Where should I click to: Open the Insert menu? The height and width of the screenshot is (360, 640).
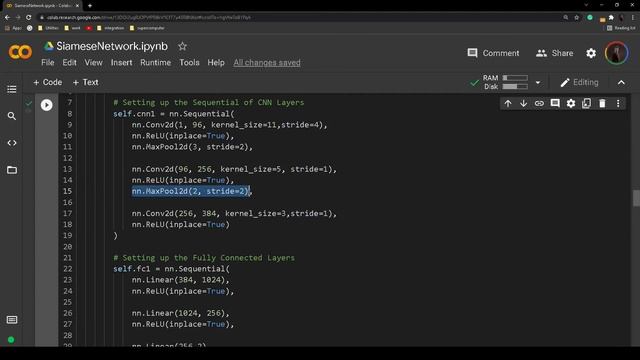click(122, 62)
